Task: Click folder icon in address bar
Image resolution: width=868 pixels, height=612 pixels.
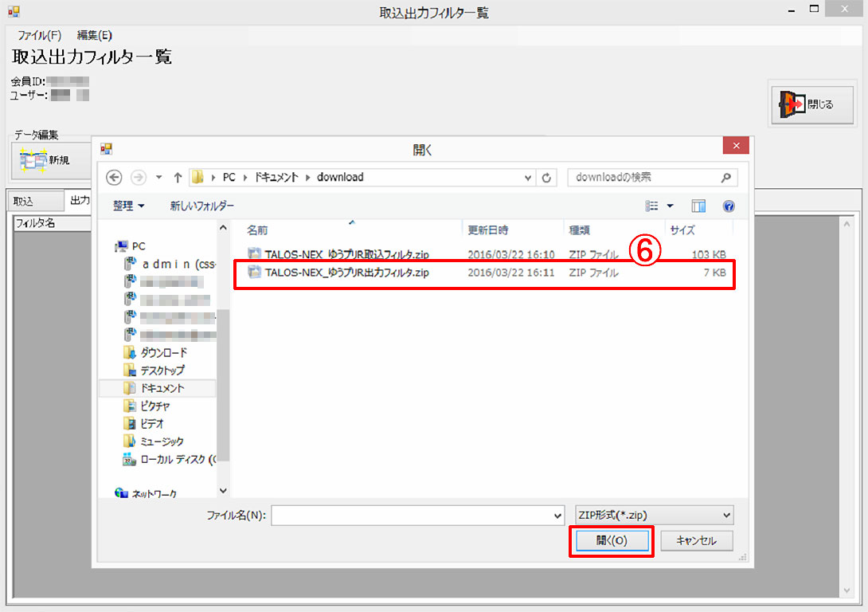Action: click(x=197, y=177)
